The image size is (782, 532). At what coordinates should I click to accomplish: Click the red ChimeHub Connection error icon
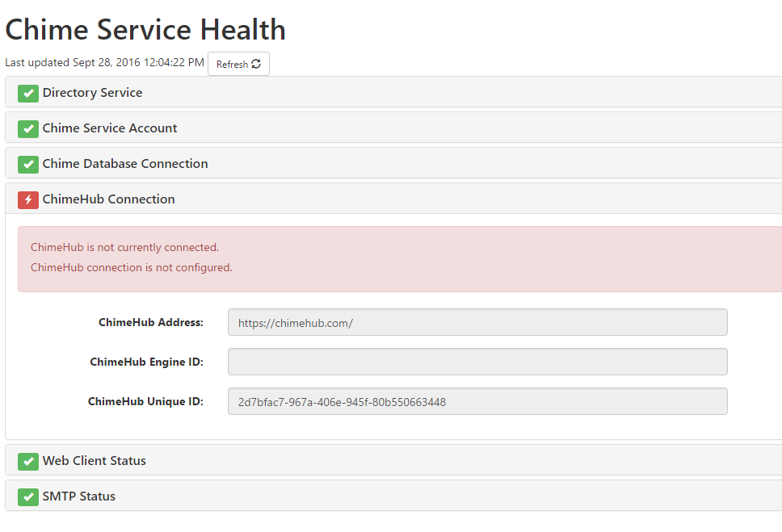[x=28, y=200]
